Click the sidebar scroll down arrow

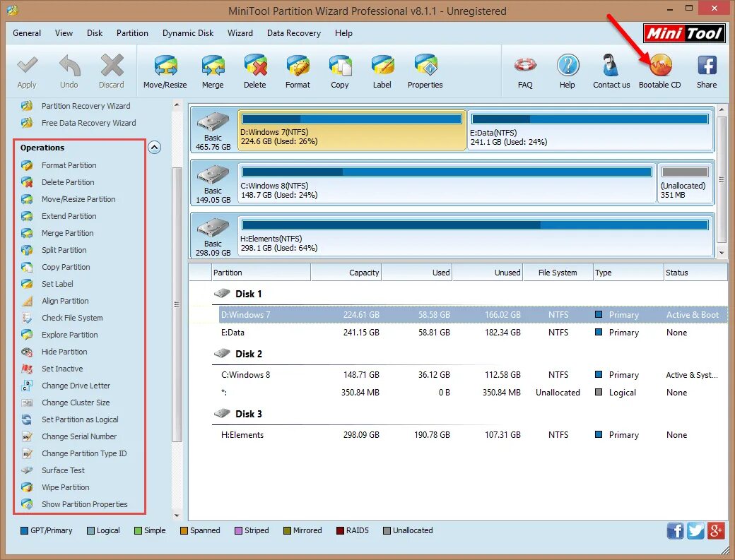[x=177, y=516]
